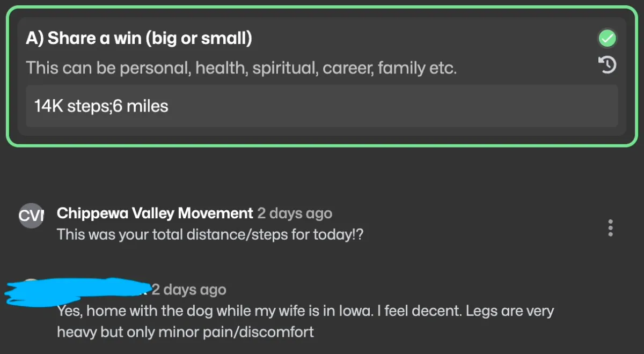The width and height of the screenshot is (644, 354).
Task: Click the empty dark area below the answer card
Action: [x=322, y=172]
